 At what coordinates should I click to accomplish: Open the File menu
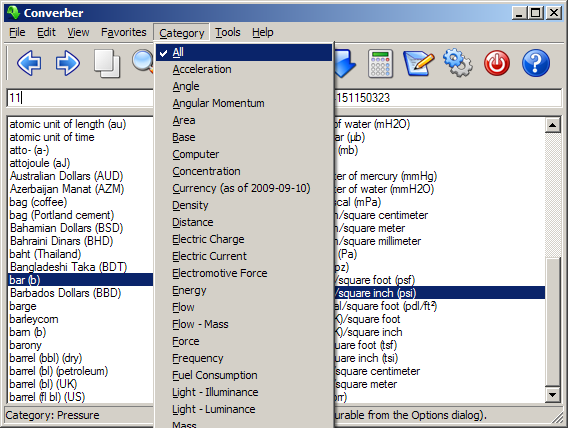pos(17,32)
